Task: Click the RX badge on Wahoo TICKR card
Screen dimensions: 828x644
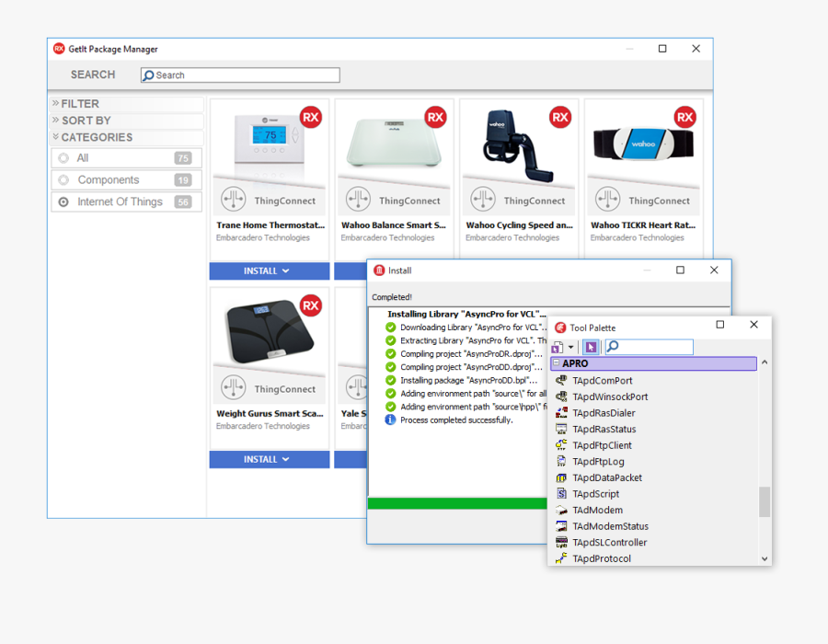Action: coord(684,117)
